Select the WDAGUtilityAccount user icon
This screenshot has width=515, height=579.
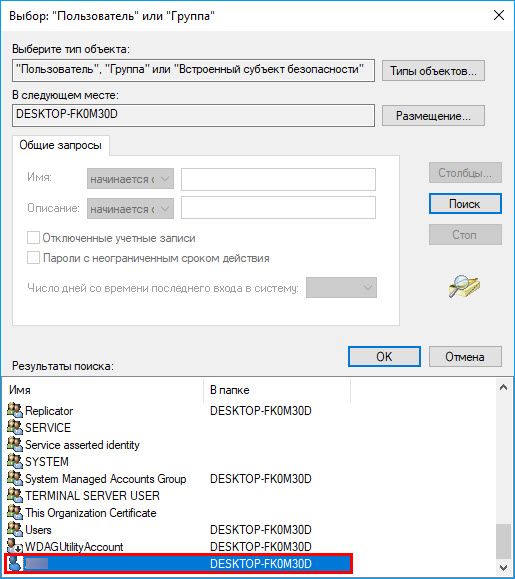pos(15,546)
